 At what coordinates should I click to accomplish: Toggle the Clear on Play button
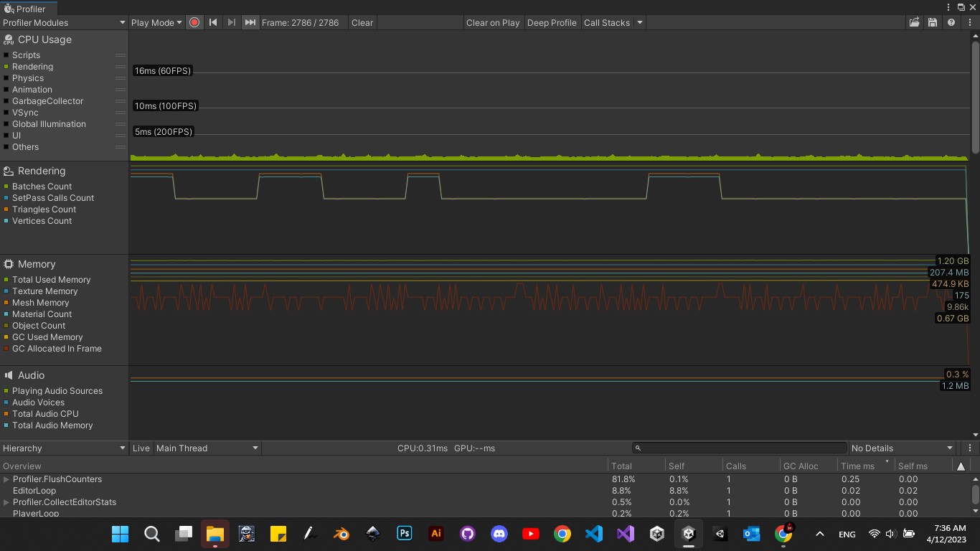493,22
